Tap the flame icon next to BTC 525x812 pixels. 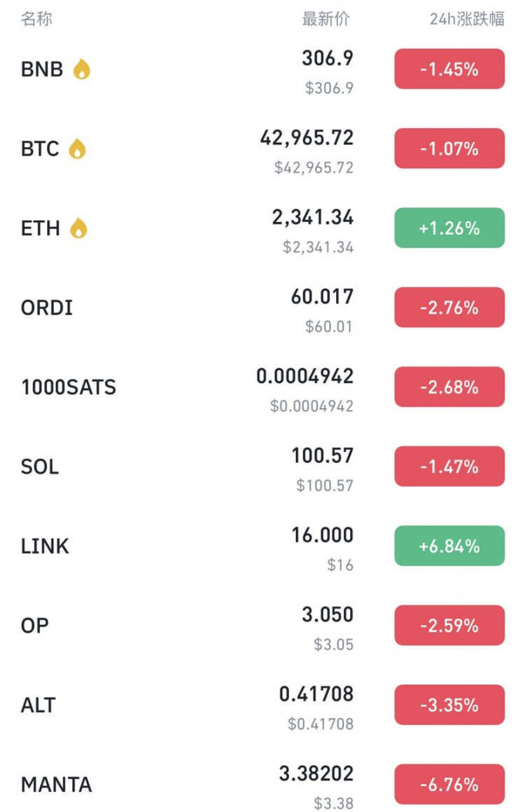click(x=77, y=149)
